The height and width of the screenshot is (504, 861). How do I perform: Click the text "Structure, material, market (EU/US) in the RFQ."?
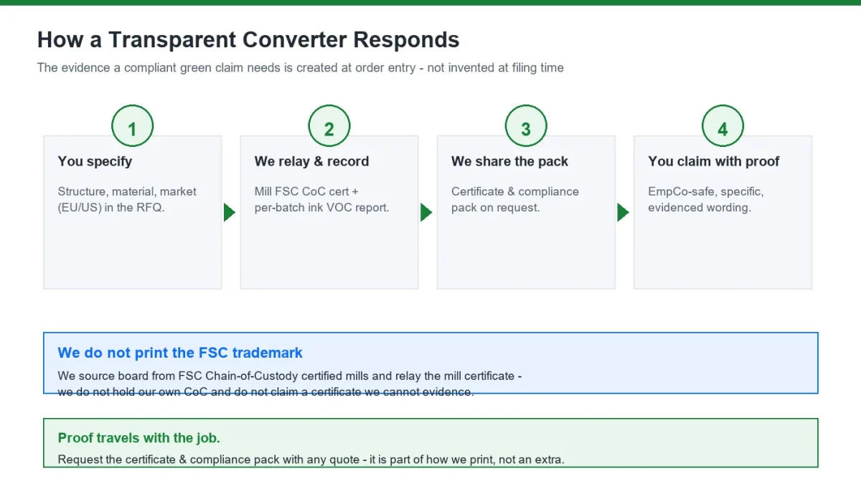coord(127,199)
